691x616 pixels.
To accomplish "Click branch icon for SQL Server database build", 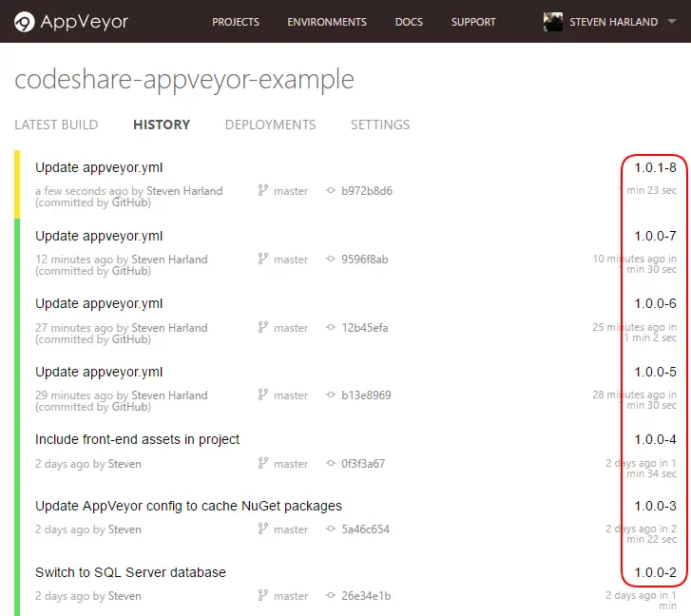I will coord(263,596).
